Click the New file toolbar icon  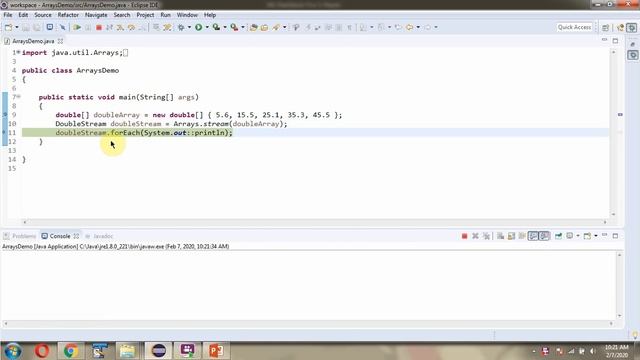[x=8, y=27]
